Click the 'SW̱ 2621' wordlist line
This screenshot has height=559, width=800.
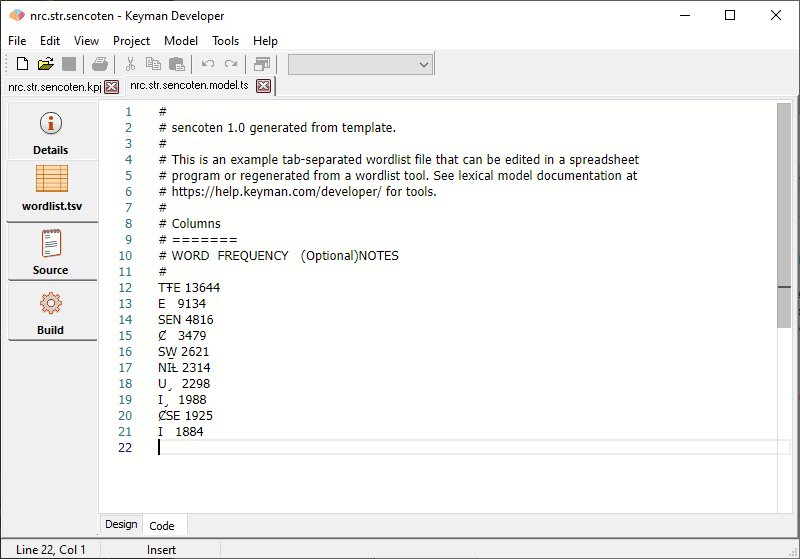(184, 352)
